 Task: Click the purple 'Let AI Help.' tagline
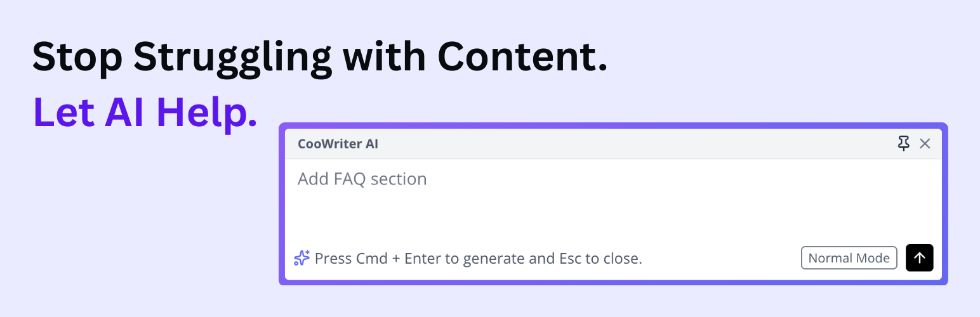coord(145,113)
